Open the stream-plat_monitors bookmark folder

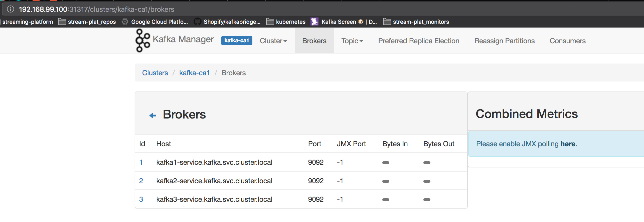coord(416,22)
